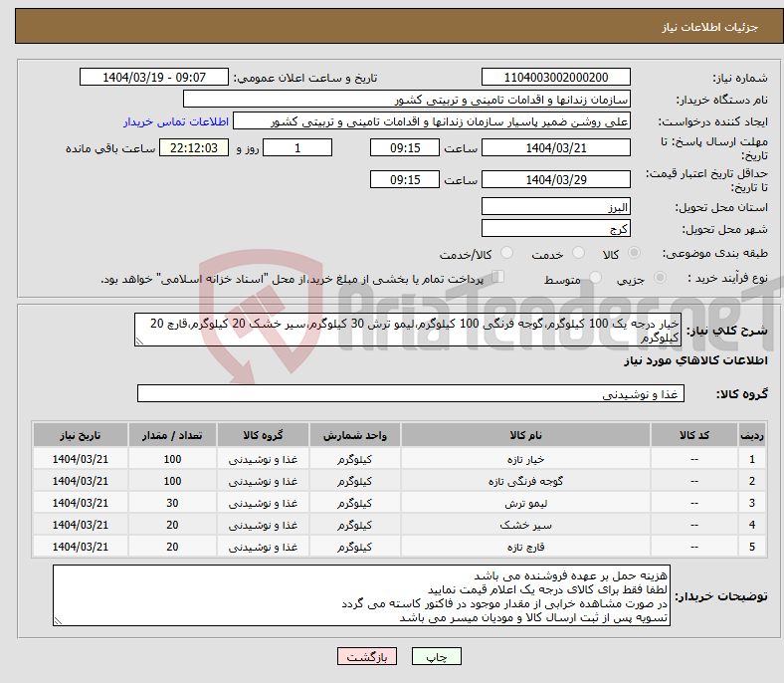Click the resize handle of توضیحات خریدار box
Image resolution: width=784 pixels, height=683 pixels.
coord(58,621)
